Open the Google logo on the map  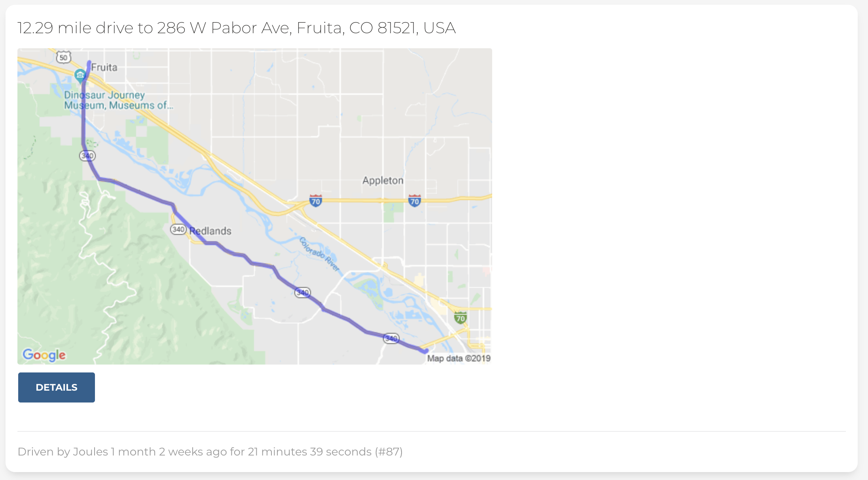click(x=44, y=355)
